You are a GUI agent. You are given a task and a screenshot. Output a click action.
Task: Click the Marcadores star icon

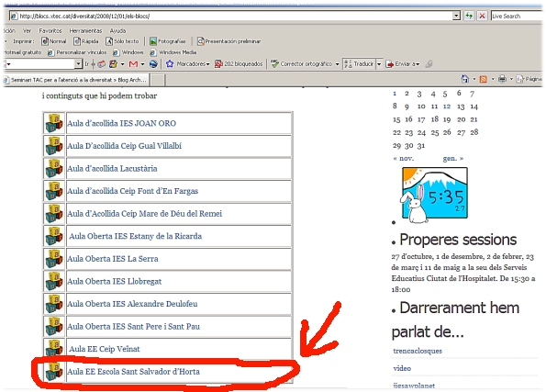(170, 63)
